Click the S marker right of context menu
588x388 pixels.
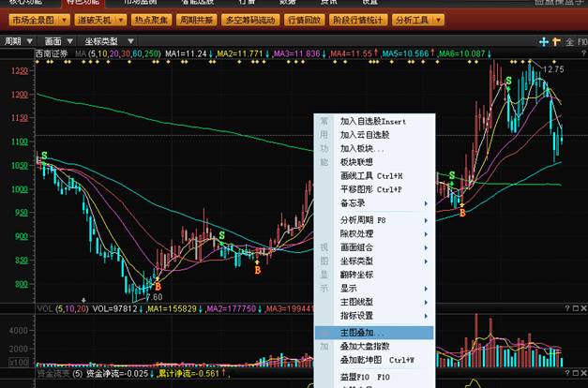point(452,175)
